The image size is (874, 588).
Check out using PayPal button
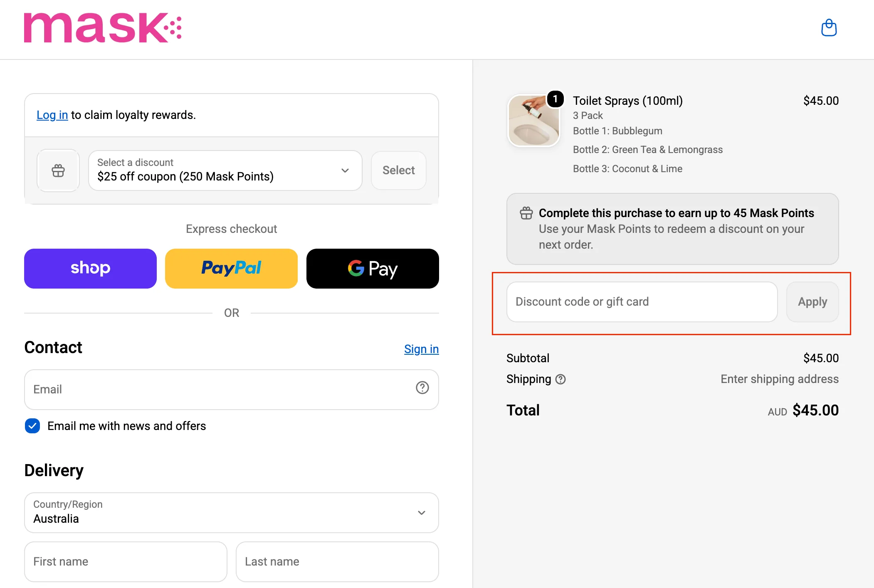point(231,269)
